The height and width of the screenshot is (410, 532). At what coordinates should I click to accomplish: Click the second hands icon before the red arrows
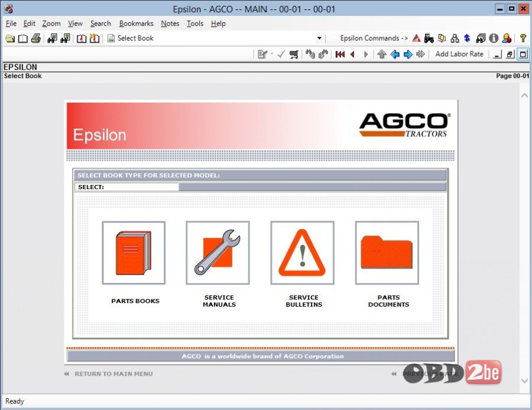click(323, 54)
